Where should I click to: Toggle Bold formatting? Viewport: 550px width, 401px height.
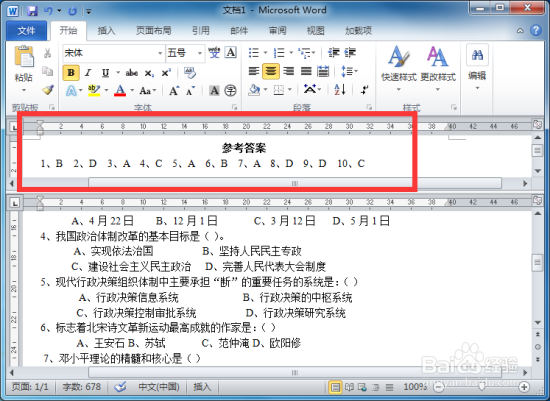click(71, 73)
